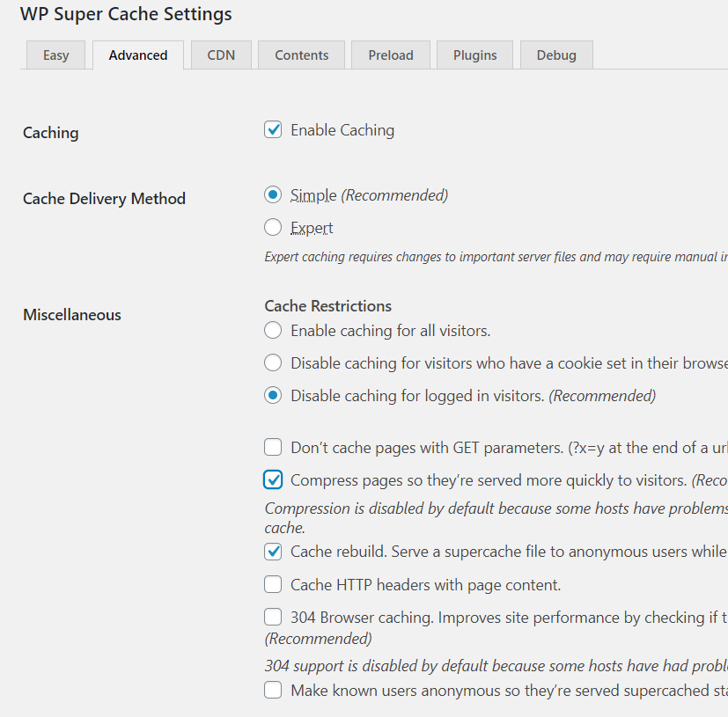The image size is (728, 717).
Task: Click the Miscellaneous section label
Action: point(72,315)
